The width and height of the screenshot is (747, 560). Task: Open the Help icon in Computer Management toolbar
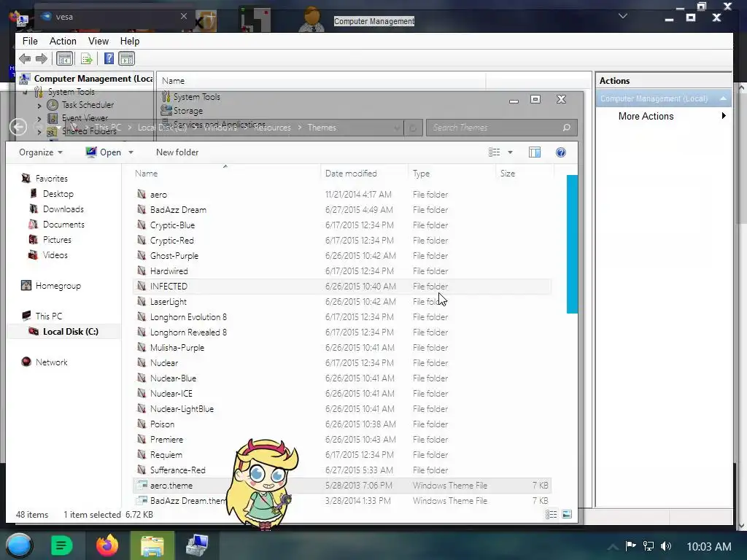(x=109, y=58)
